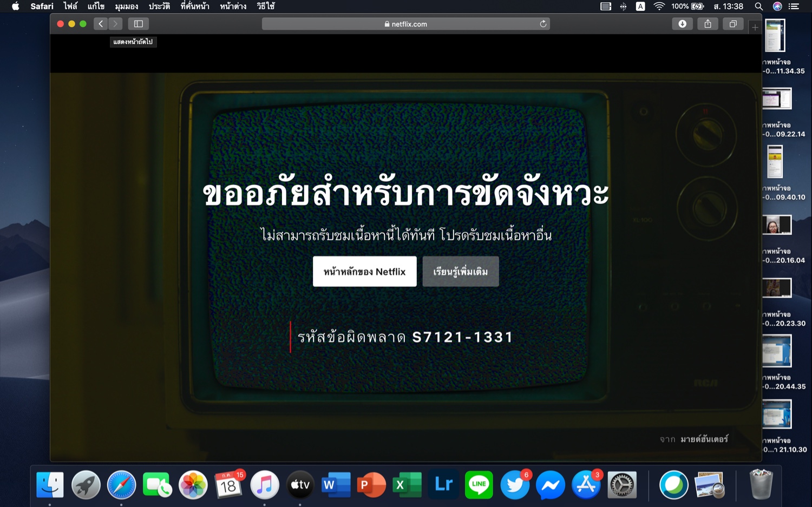This screenshot has width=812, height=507.
Task: Open the Apple menu
Action: (15, 6)
